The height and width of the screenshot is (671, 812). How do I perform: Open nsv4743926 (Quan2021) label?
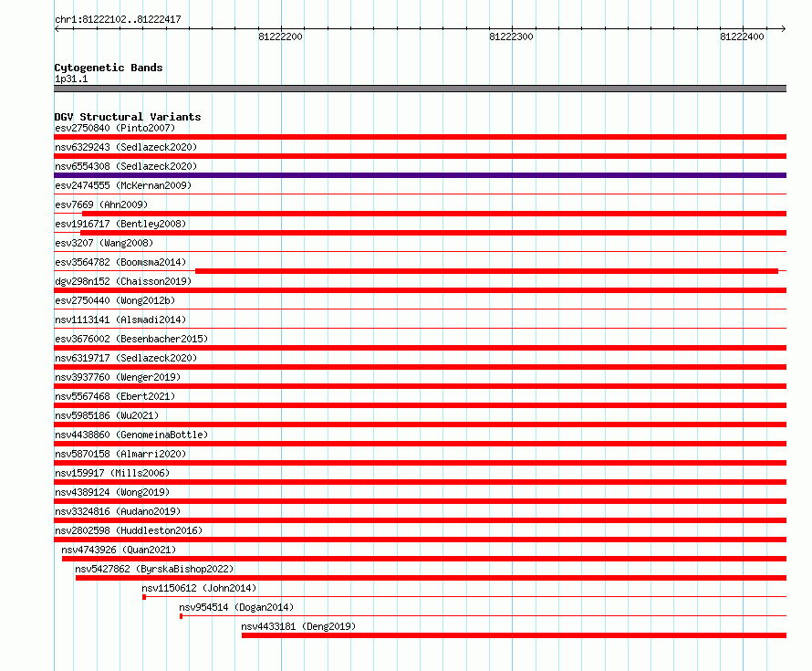tap(119, 550)
